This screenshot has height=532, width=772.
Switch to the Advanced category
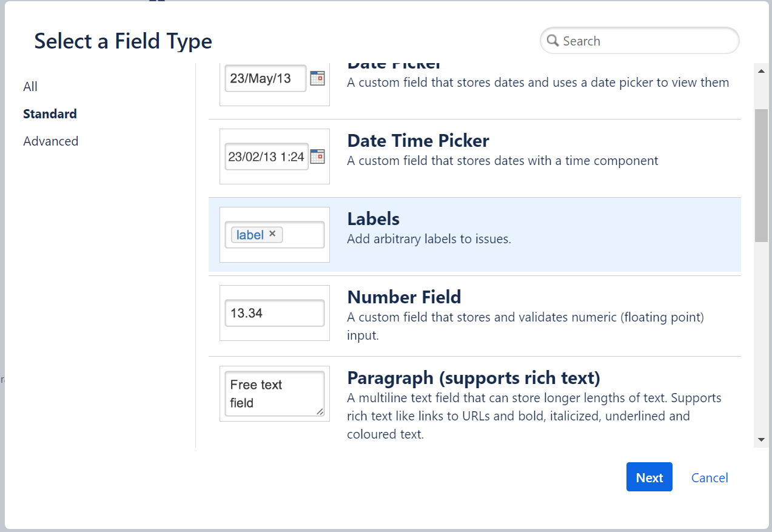50,141
